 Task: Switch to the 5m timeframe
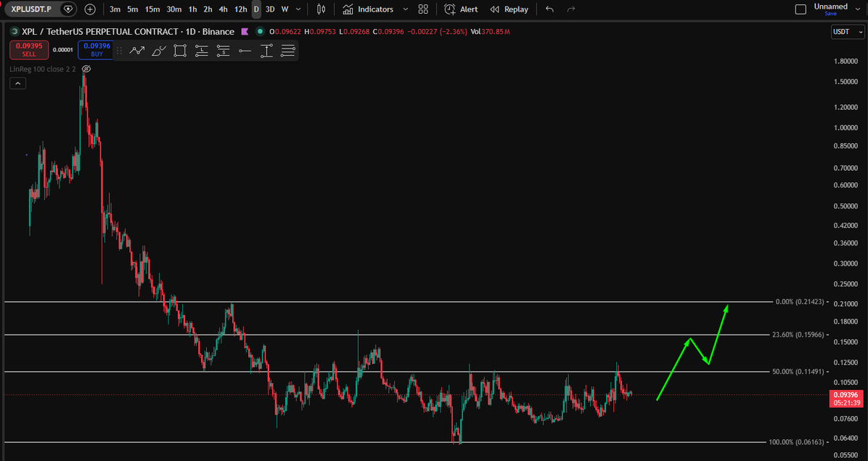click(132, 9)
